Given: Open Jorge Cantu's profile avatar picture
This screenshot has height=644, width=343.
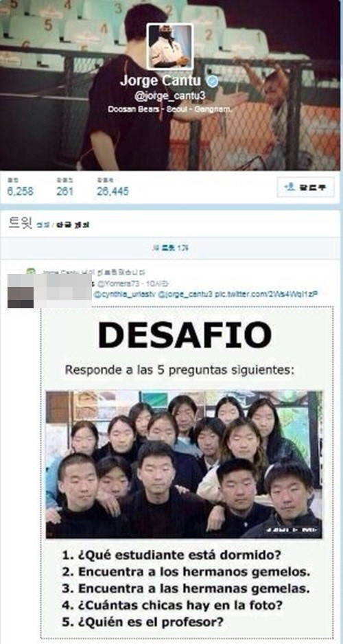Looking at the screenshot, I should coord(170,47).
